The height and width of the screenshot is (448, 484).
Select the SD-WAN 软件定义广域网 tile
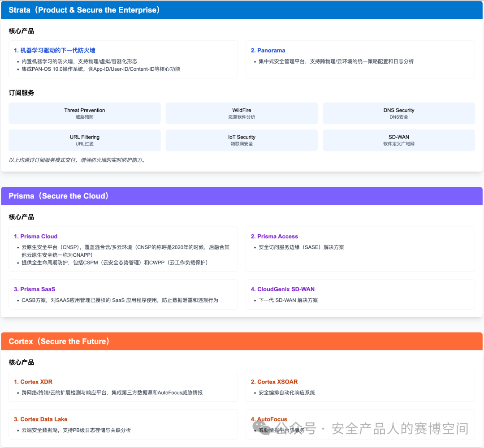[399, 140]
